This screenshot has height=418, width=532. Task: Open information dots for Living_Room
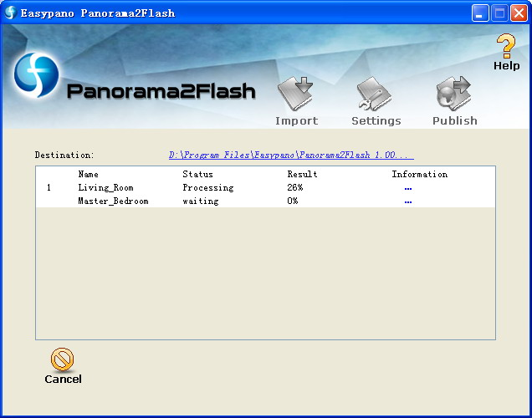pos(408,188)
